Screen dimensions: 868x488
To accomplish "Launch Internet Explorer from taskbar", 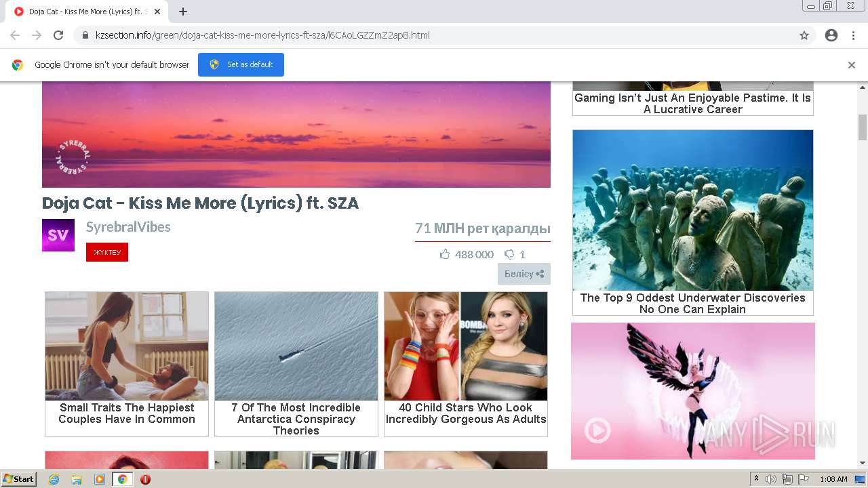I will click(x=54, y=479).
